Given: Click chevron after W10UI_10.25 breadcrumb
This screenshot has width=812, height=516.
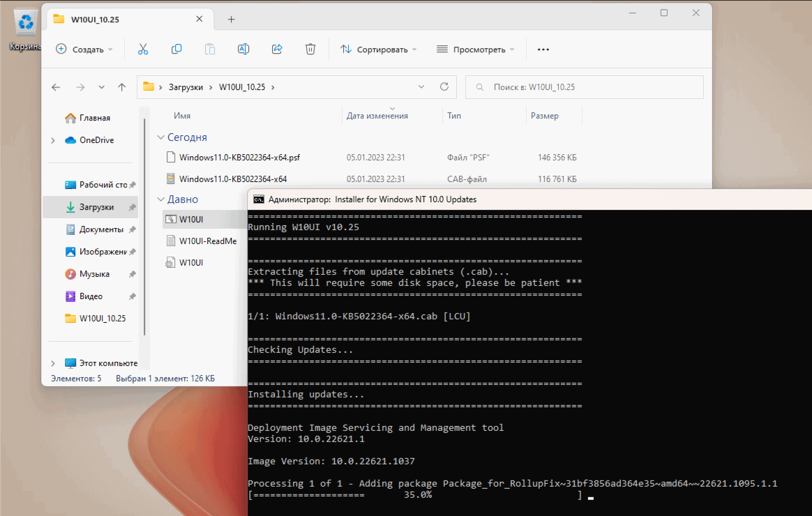Looking at the screenshot, I should click(273, 87).
